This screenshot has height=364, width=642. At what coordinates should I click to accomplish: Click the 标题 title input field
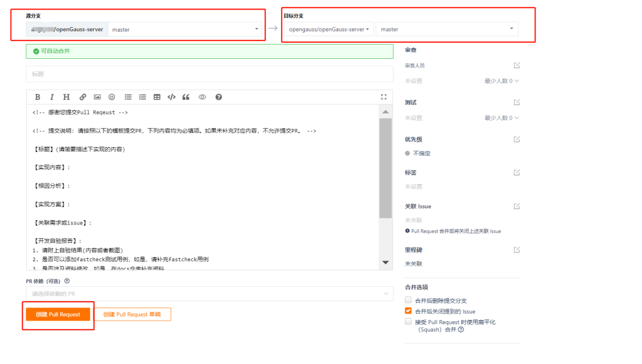[209, 74]
